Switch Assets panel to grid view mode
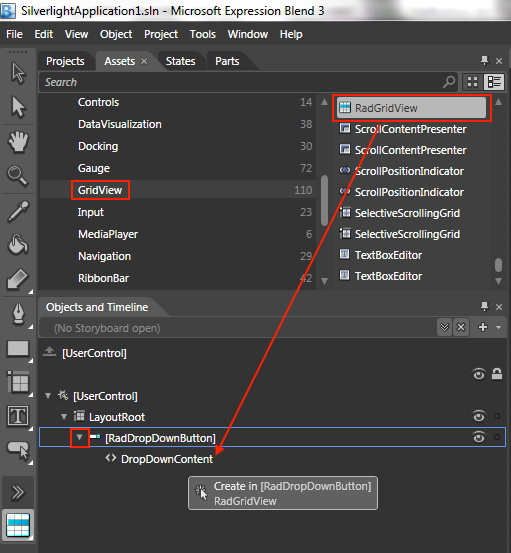 tap(473, 82)
